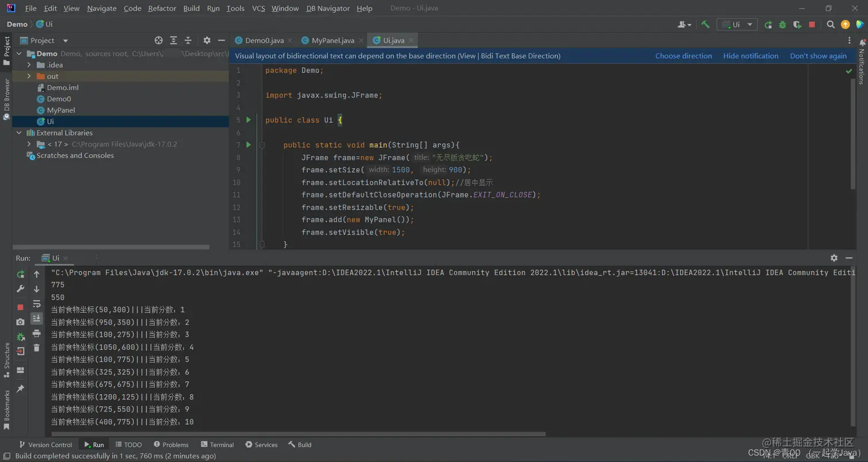Click the console horizontal scrollbar
The height and width of the screenshot is (462, 868).
pyautogui.click(x=299, y=434)
